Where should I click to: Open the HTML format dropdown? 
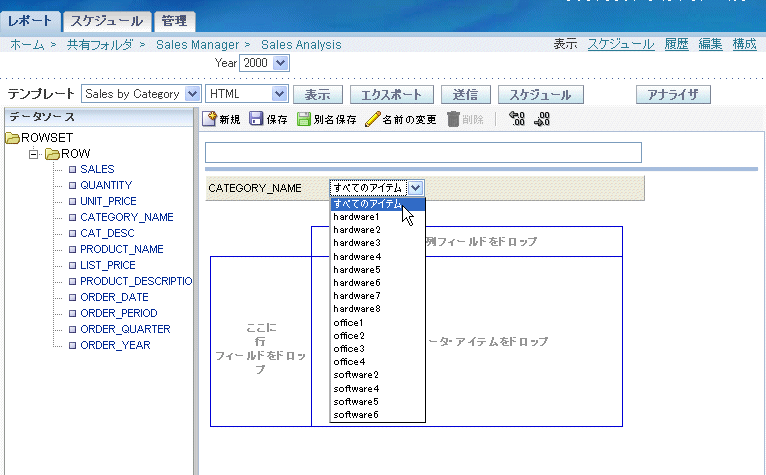tap(279, 94)
